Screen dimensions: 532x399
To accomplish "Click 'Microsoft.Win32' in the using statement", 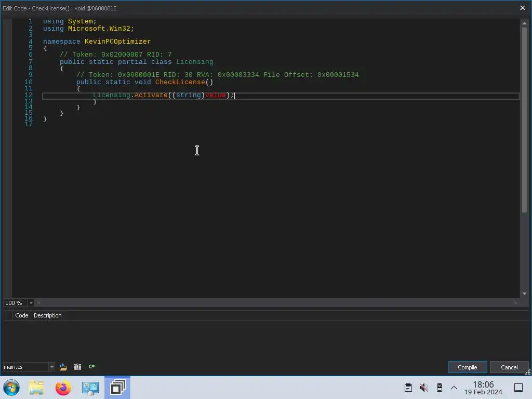I will [x=99, y=29].
